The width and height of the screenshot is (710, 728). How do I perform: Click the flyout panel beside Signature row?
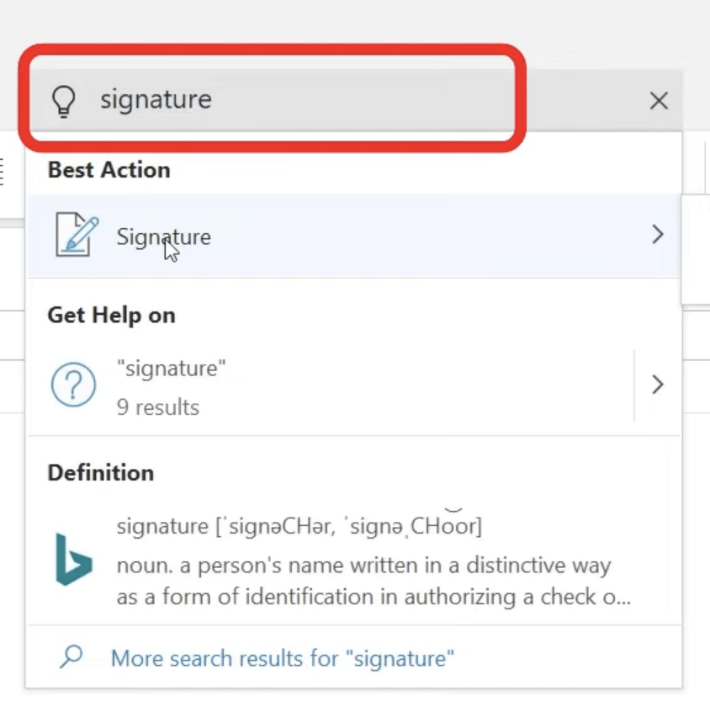[x=696, y=250]
